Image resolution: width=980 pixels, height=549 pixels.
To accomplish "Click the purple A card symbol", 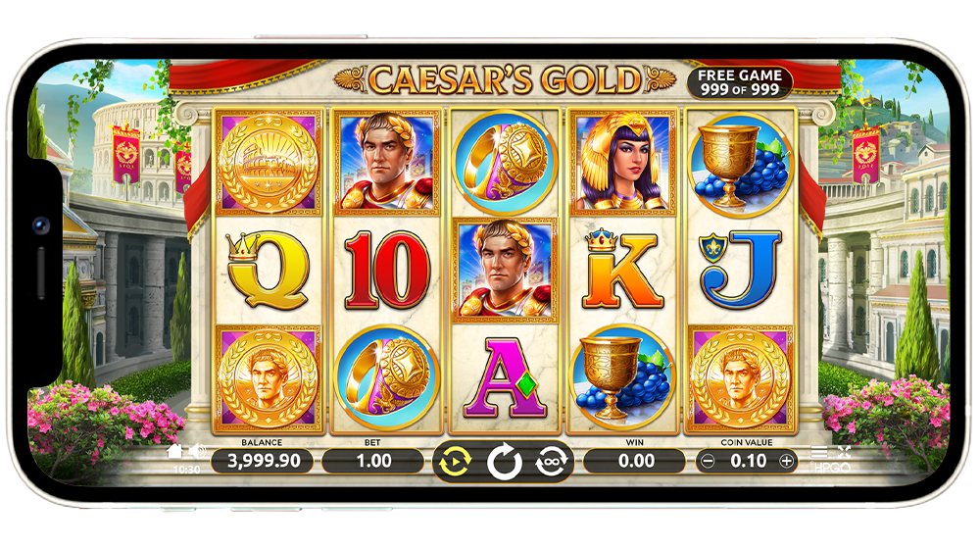I will tap(505, 377).
